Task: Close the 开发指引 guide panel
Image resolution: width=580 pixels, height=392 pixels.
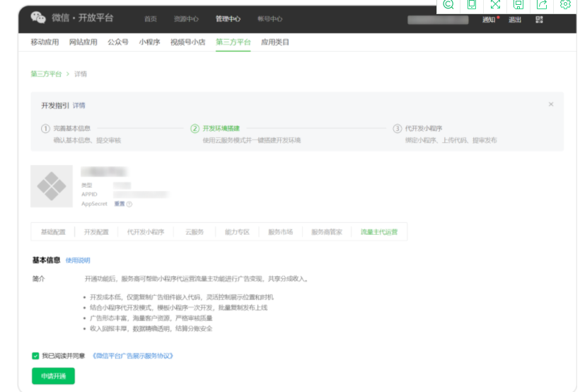Action: click(551, 105)
